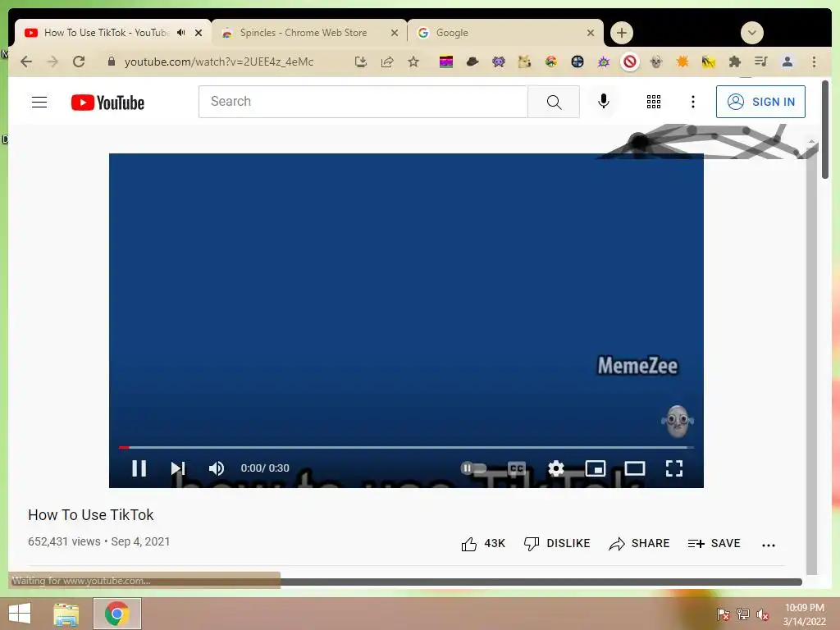Open more actions ellipsis below video
840x630 pixels.
click(768, 545)
